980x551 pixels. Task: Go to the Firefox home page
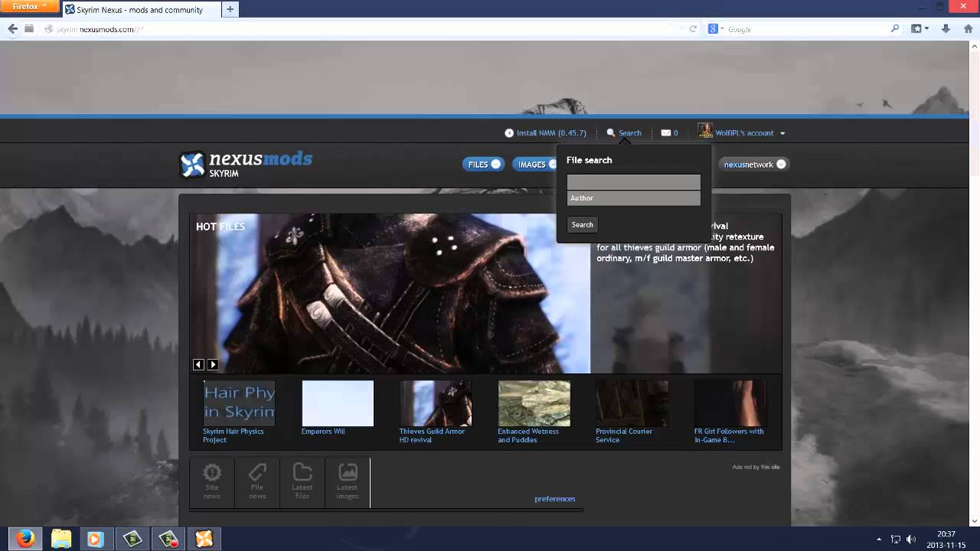968,29
